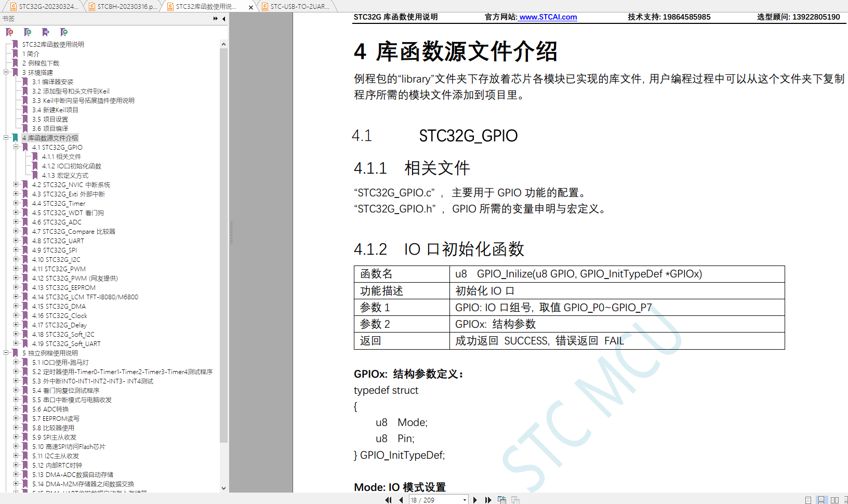848x504 pixels.
Task: Click the delete bookmark icon
Action: click(x=9, y=32)
